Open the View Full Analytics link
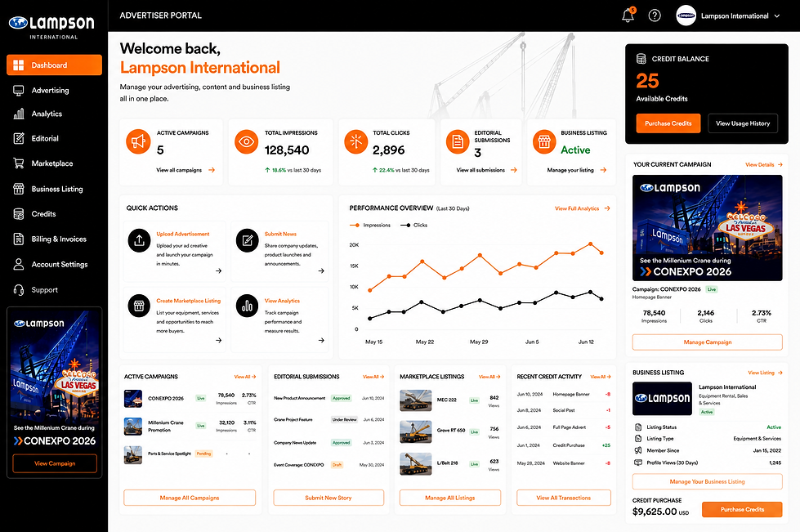The width and height of the screenshot is (800, 532). [x=582, y=208]
